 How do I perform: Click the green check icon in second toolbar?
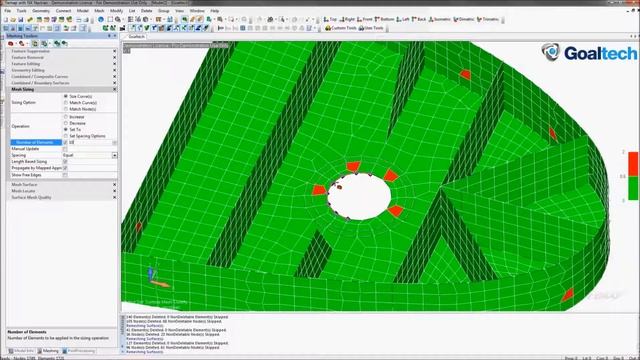(147, 28)
